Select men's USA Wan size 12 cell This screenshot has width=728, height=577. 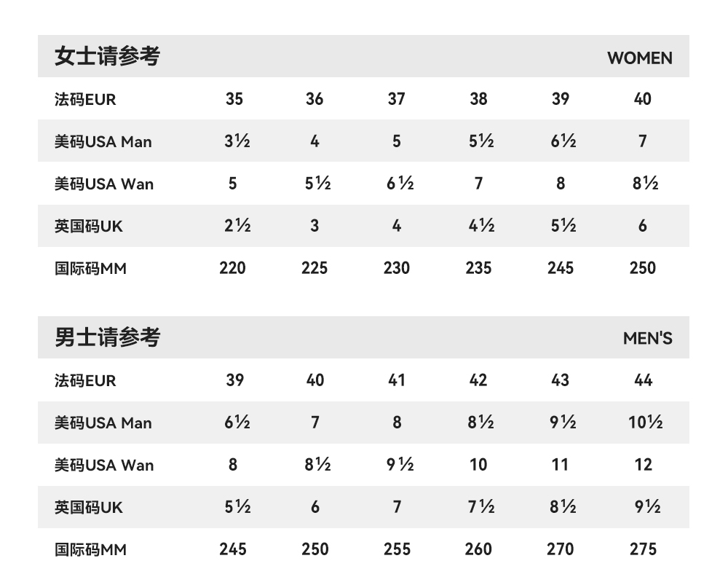[643, 465]
